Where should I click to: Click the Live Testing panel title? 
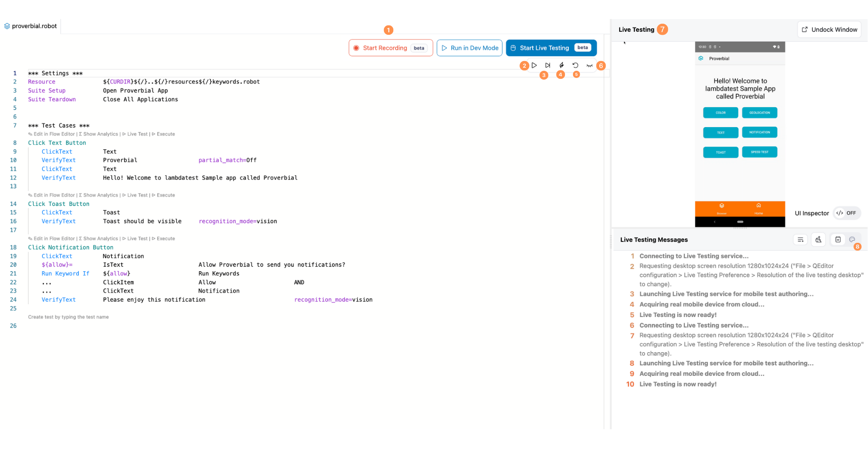pyautogui.click(x=636, y=30)
